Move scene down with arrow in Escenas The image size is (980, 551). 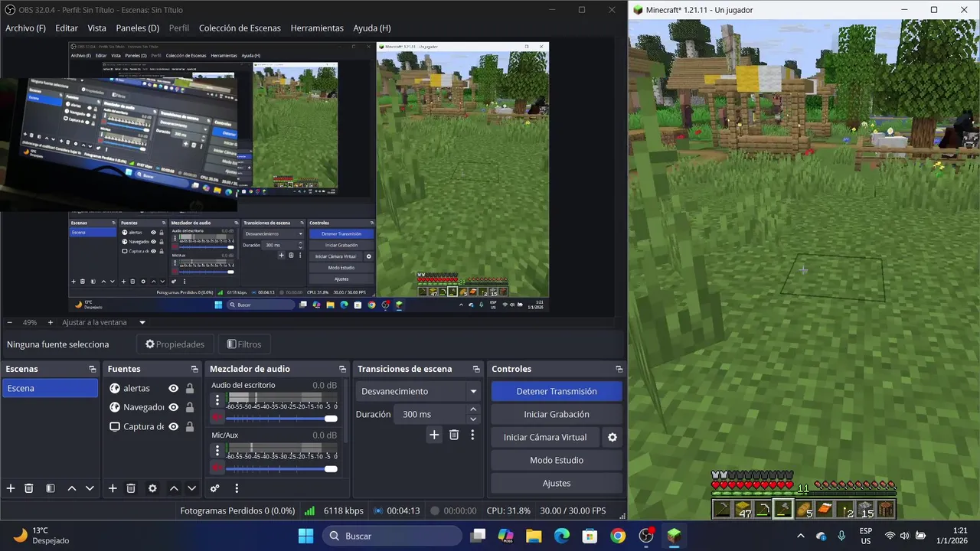(x=90, y=488)
